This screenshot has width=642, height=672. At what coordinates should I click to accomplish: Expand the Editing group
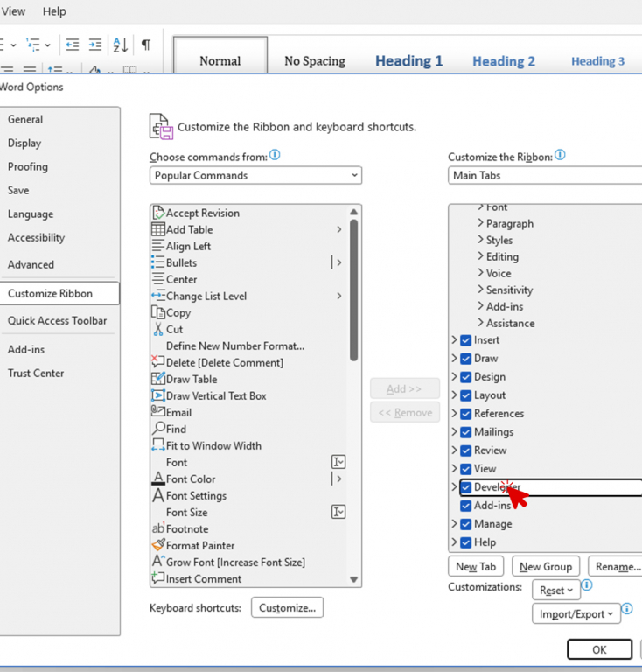pyautogui.click(x=480, y=256)
